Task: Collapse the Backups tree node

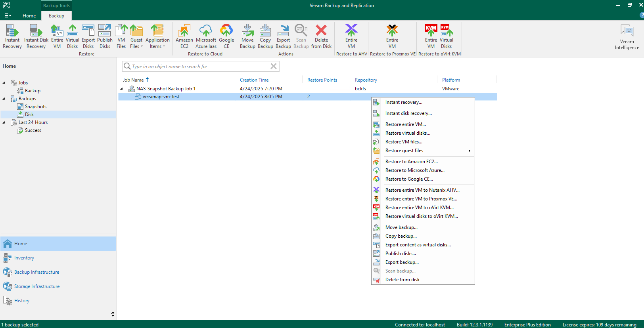Action: coord(4,99)
